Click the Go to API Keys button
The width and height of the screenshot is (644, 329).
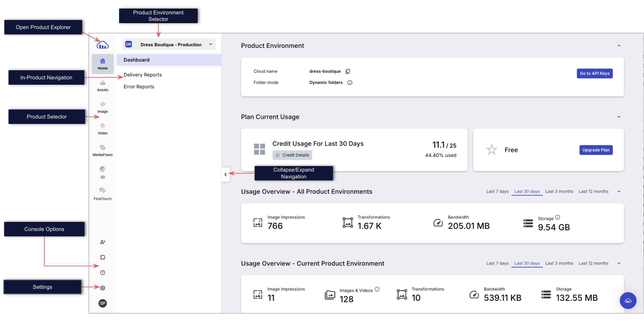tap(595, 73)
